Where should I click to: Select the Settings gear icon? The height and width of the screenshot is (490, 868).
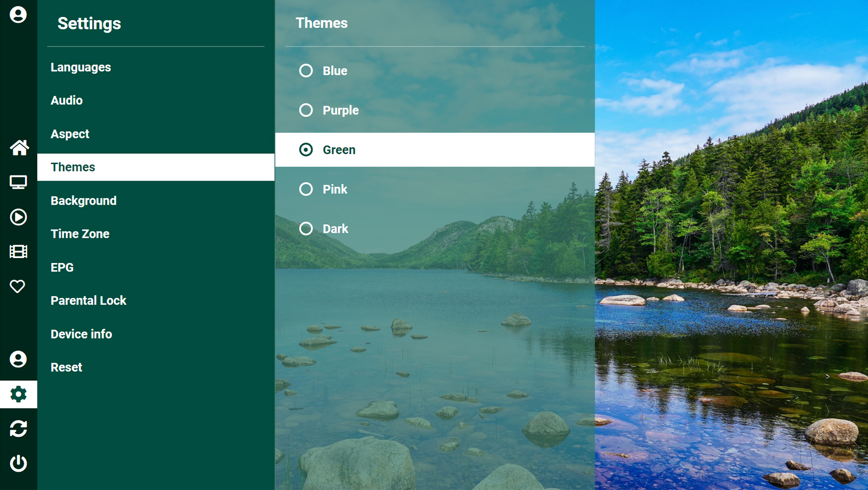[19, 394]
